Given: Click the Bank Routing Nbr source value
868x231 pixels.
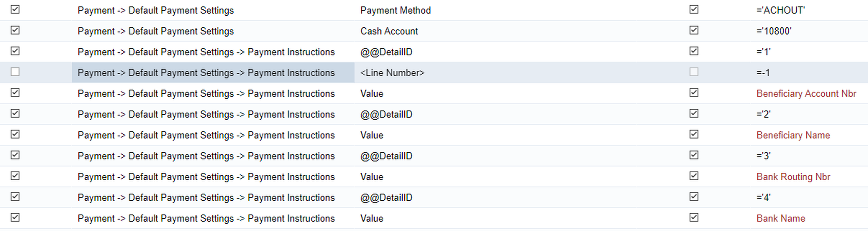Looking at the screenshot, I should point(793,177).
